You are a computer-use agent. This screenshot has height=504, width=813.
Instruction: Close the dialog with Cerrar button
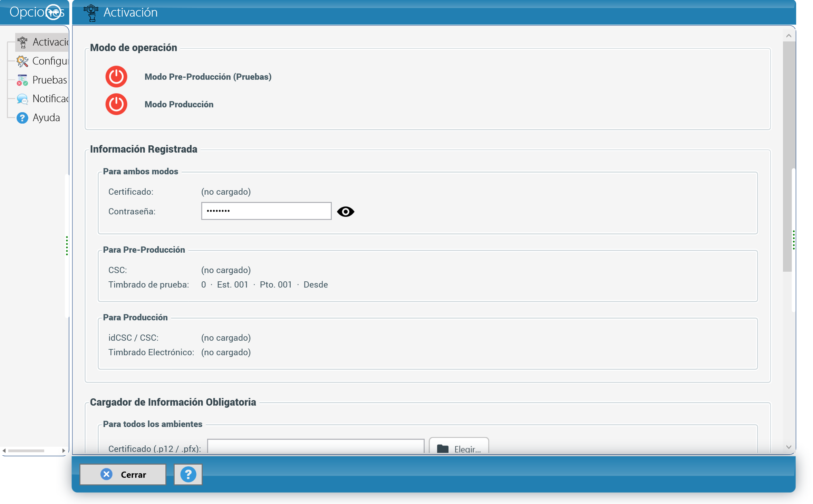(123, 474)
